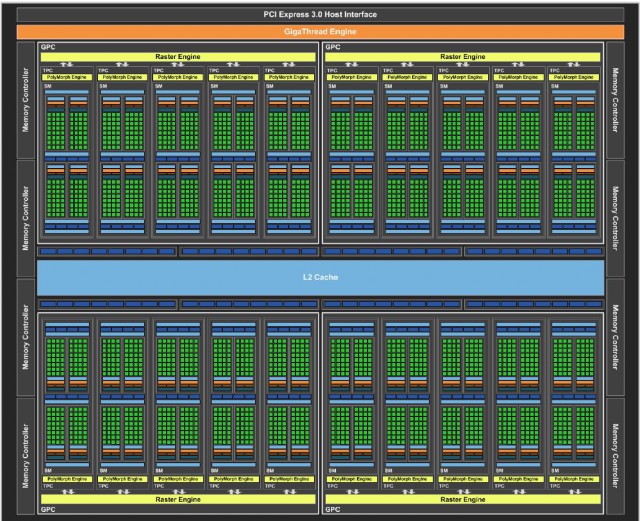640x521 pixels.
Task: Select the rightmost PolyMorph Engine in the bottom-right GPC
Action: pos(573,479)
